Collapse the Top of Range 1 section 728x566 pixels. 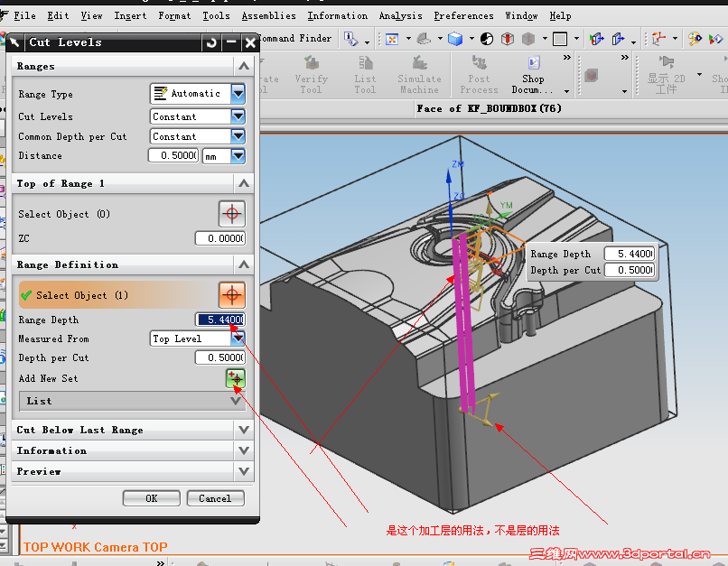tap(244, 184)
